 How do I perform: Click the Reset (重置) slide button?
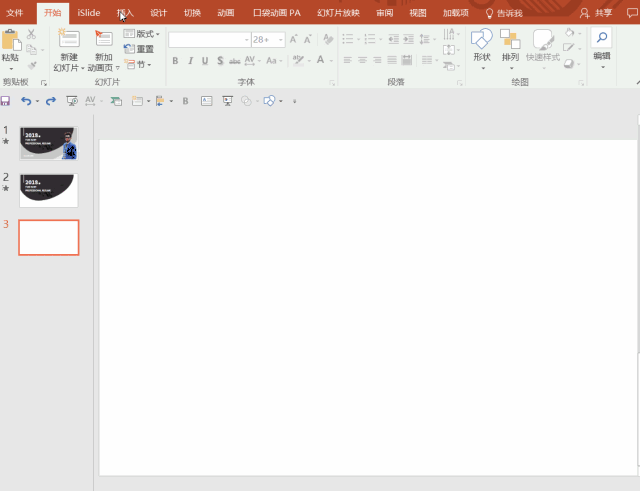139,49
